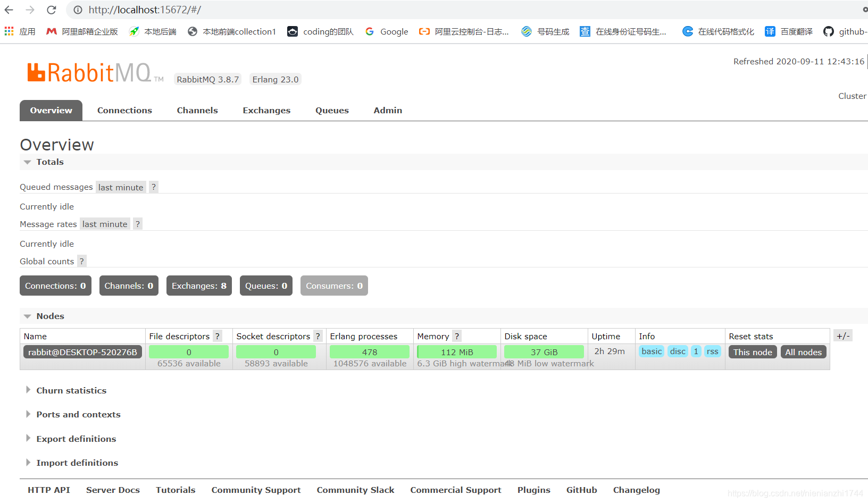Viewport: 868px width, 503px height.
Task: Toggle node table columns with the +/- control
Action: [842, 336]
